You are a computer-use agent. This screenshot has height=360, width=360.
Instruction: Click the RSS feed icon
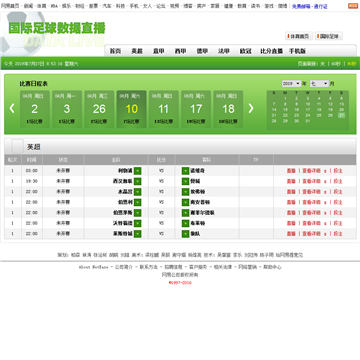353,6
